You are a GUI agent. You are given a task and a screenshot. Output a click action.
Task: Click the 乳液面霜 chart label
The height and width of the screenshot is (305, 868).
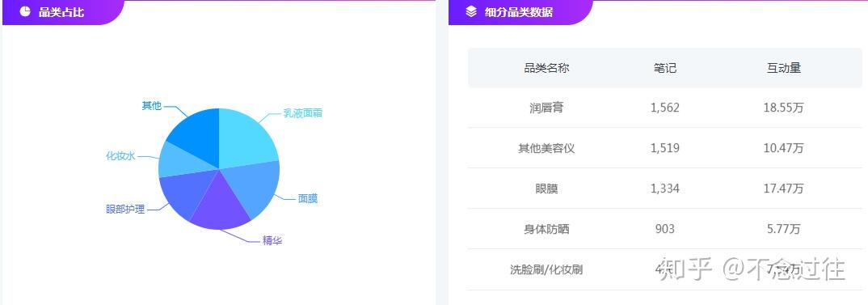303,113
